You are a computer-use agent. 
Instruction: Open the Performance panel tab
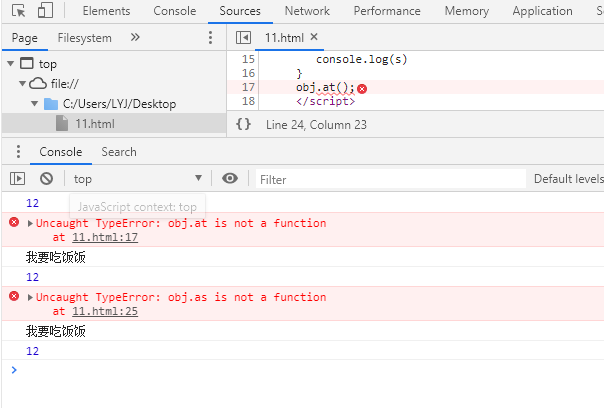click(x=387, y=11)
